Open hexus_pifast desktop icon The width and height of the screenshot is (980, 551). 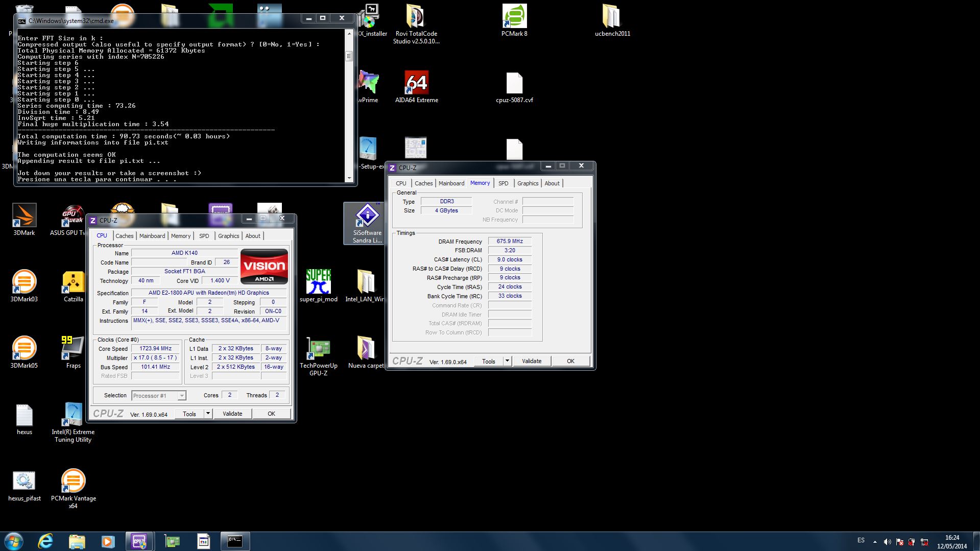(24, 485)
